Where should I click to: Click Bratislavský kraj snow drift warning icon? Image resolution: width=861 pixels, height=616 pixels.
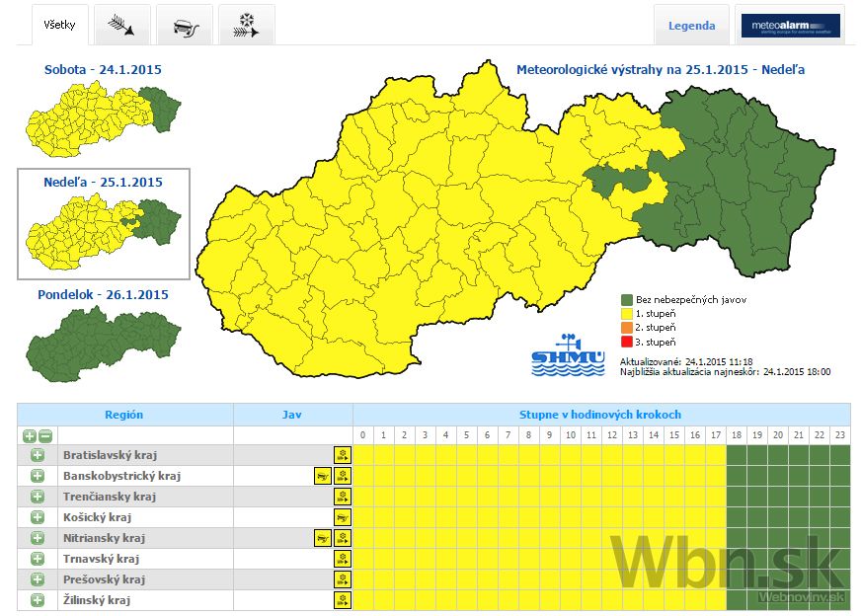click(x=343, y=455)
